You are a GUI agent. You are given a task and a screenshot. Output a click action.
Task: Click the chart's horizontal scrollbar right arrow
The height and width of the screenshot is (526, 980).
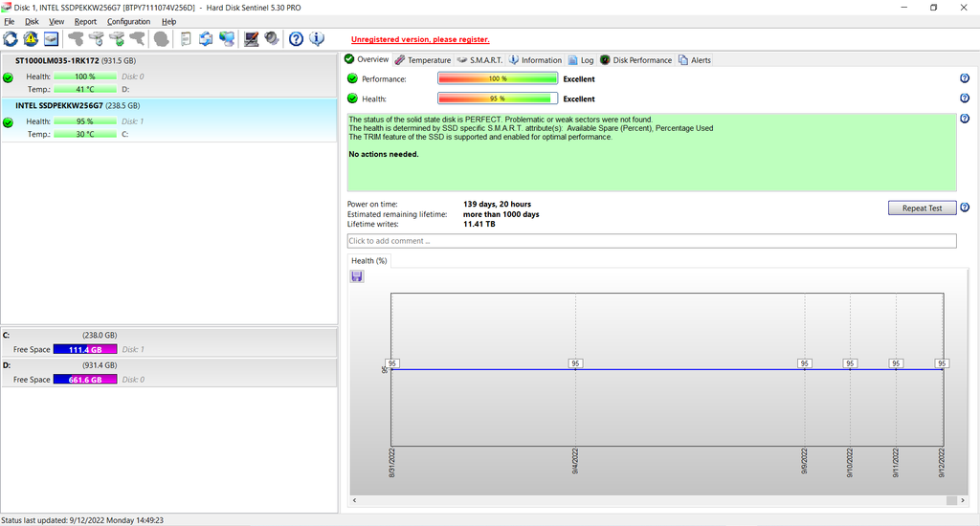point(950,500)
